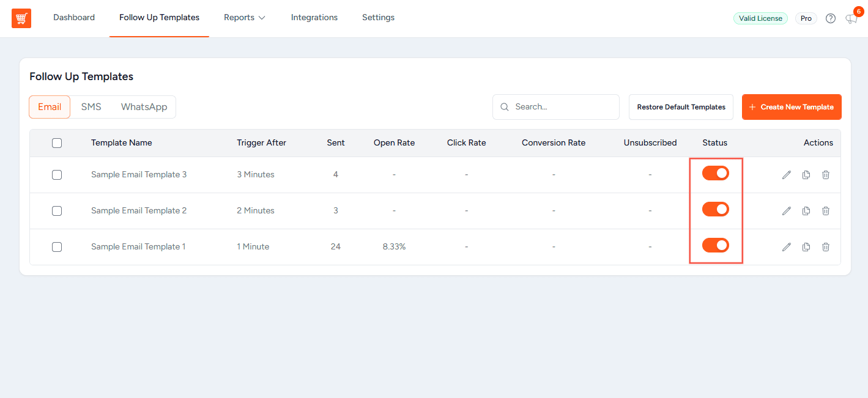Click the Conversion Rate column header
The width and height of the screenshot is (868, 398).
coord(554,143)
